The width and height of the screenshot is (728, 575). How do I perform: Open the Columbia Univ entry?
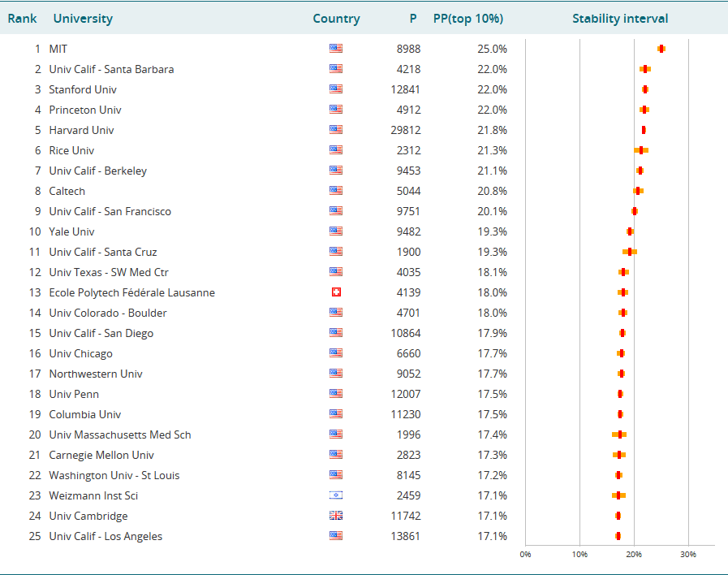(x=85, y=414)
